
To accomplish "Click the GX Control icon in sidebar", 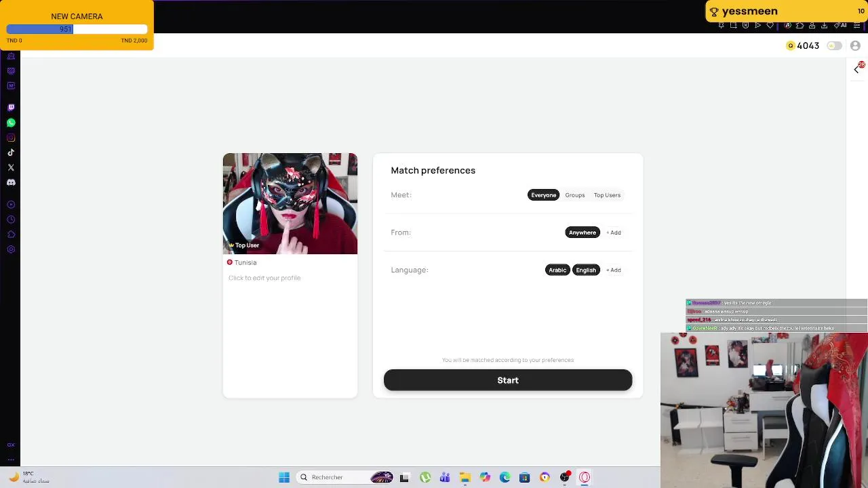I will pyautogui.click(x=11, y=445).
